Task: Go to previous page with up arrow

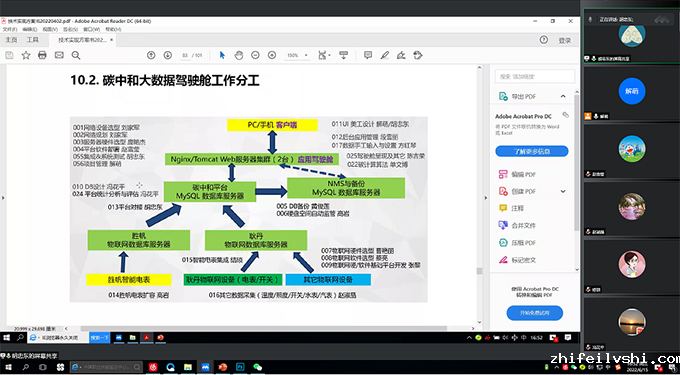Action: coord(151,55)
